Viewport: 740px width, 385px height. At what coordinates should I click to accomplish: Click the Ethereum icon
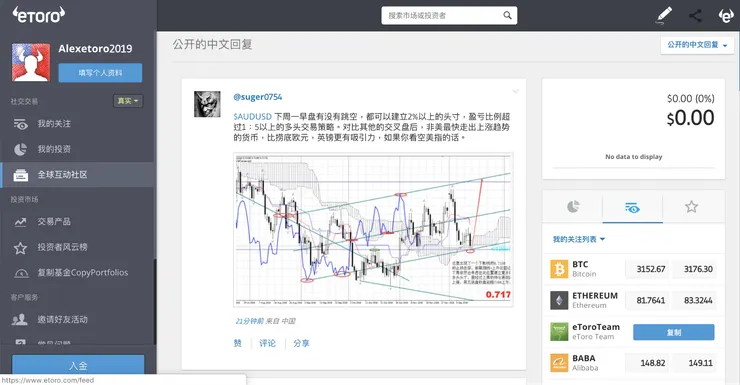(559, 300)
